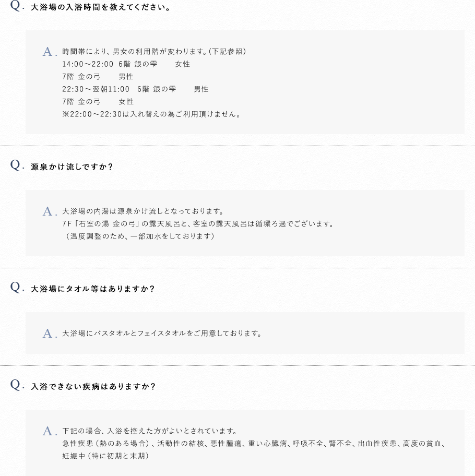475x476 pixels.
Task: Click the Q icon beside the towel question
Action: click(16, 288)
